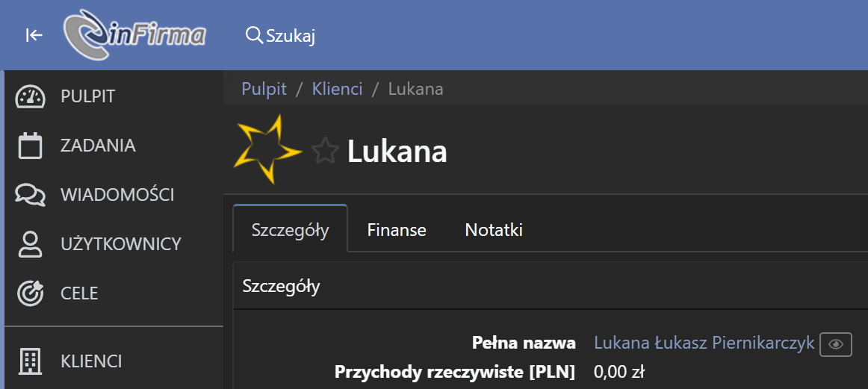Toggle eye button beside Pełna nazwa
Viewport: 868px width, 389px height.
(x=835, y=344)
